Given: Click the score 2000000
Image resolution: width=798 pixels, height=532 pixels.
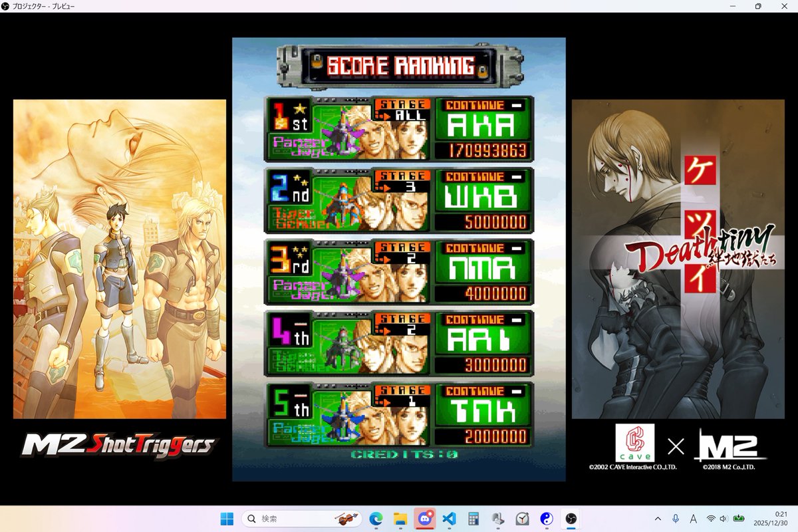Looking at the screenshot, I should point(495,437).
